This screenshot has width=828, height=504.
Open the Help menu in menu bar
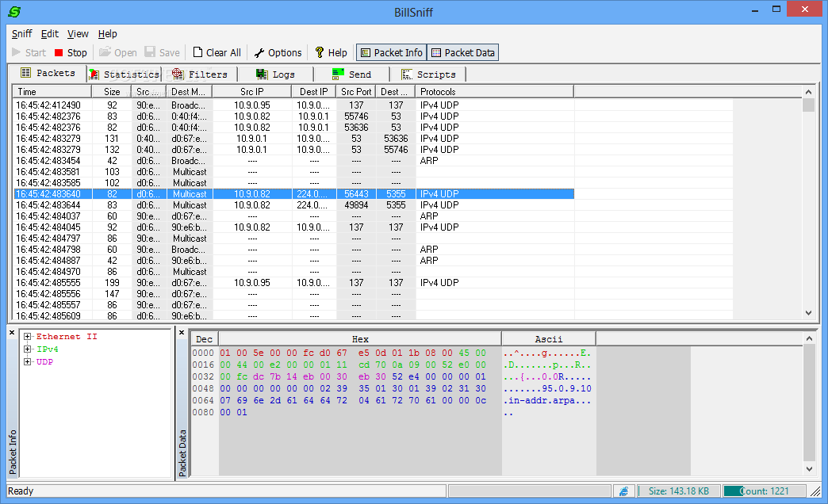click(107, 34)
